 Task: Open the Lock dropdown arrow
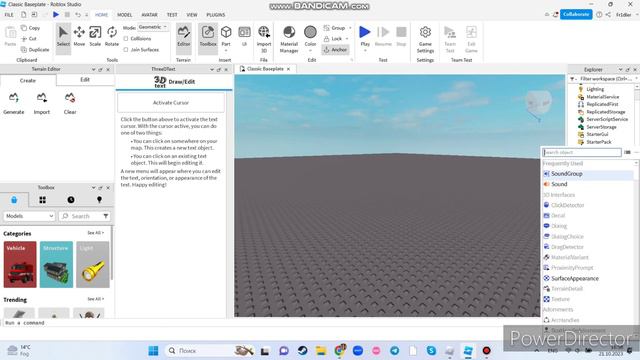pos(347,38)
